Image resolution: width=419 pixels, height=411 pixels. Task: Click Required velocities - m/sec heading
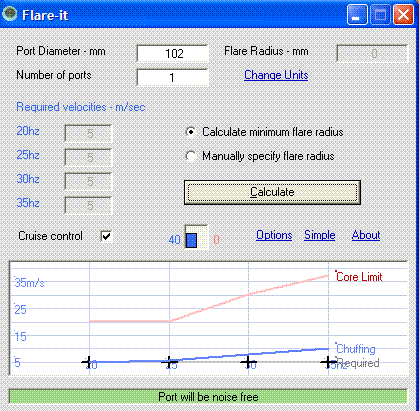(81, 107)
